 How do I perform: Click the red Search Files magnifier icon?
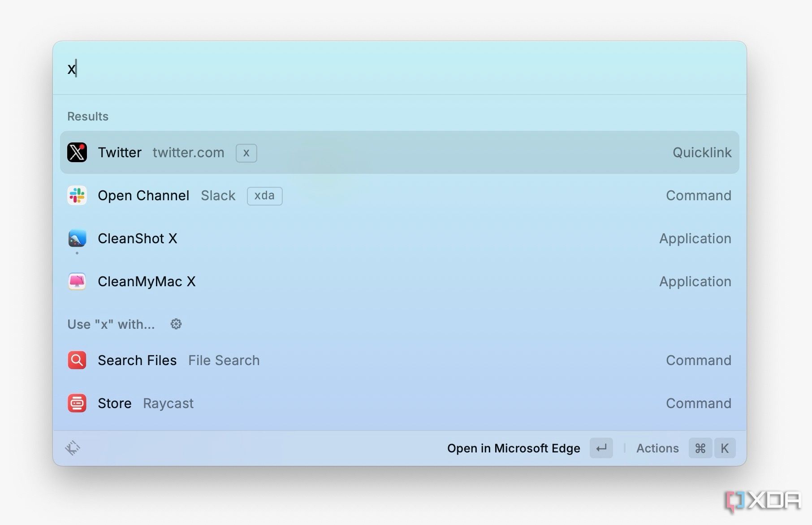click(x=77, y=360)
